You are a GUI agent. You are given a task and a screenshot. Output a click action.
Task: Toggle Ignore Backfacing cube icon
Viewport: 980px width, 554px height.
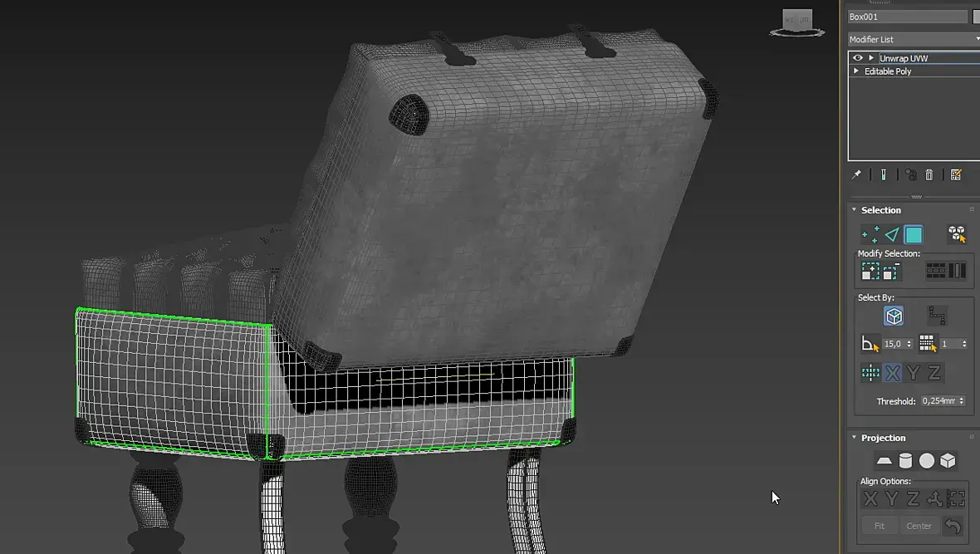(x=894, y=316)
